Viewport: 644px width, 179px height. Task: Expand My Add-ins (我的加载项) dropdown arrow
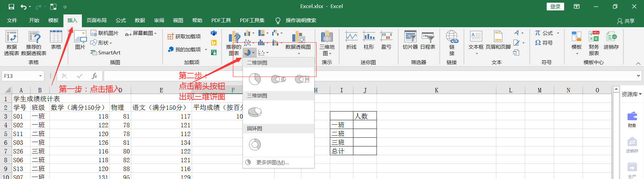(206, 49)
